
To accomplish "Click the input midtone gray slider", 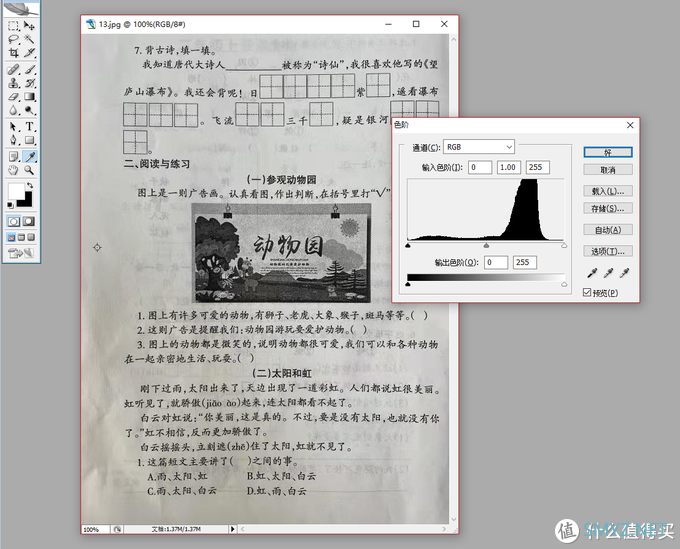I will [x=486, y=246].
